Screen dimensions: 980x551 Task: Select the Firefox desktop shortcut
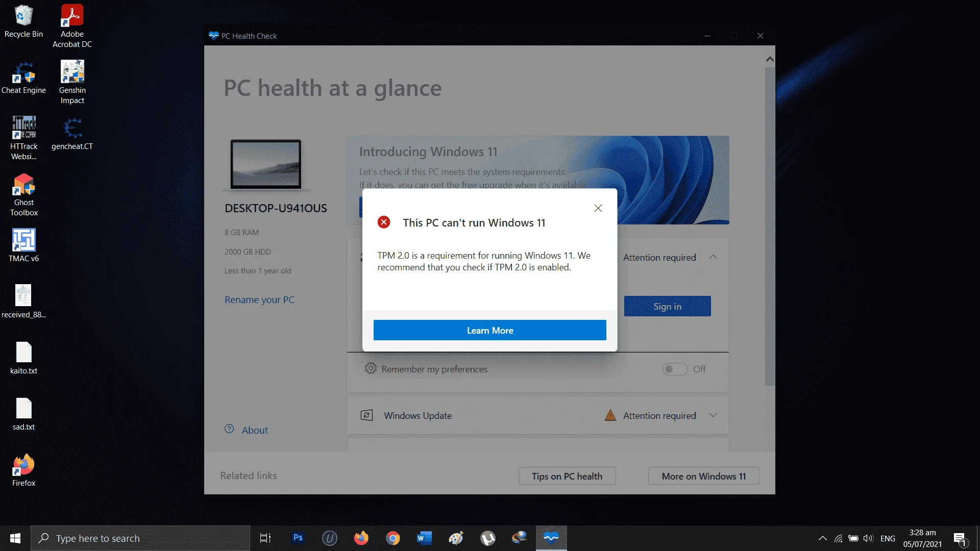[x=23, y=469]
